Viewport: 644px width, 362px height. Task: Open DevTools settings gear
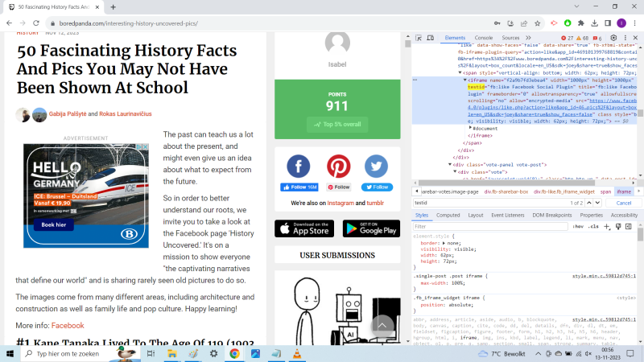(x=613, y=38)
